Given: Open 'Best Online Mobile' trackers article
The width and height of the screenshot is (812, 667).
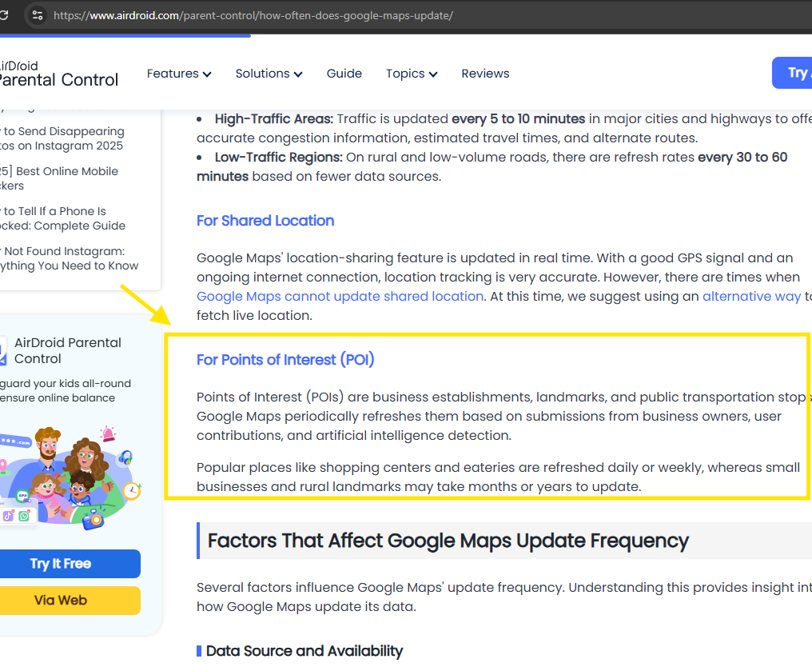Looking at the screenshot, I should tap(59, 178).
